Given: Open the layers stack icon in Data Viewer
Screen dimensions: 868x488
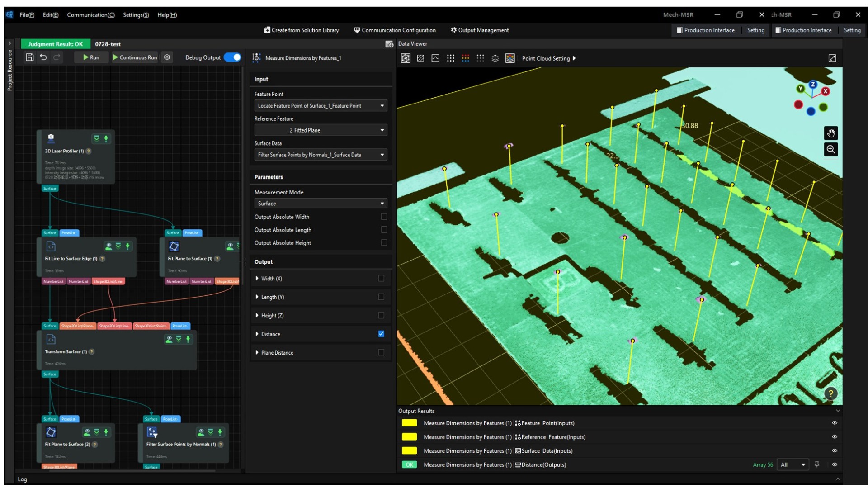Looking at the screenshot, I should (494, 58).
